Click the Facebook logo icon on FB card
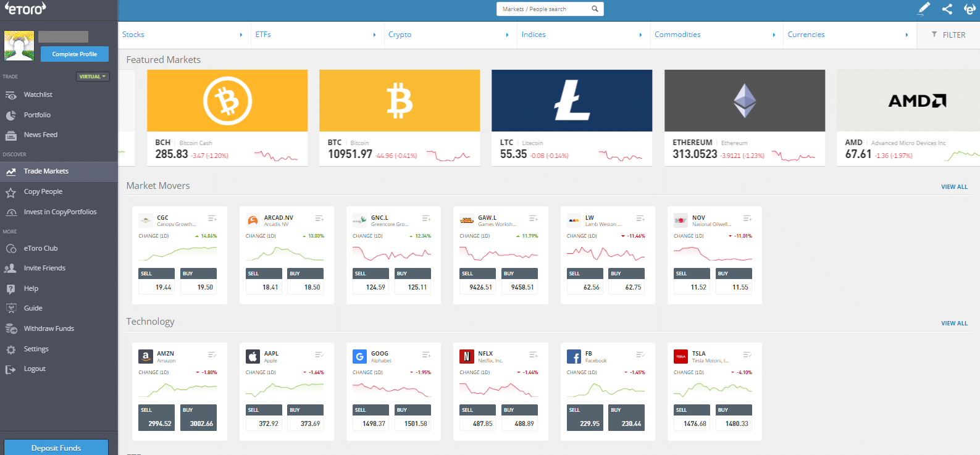 click(574, 356)
